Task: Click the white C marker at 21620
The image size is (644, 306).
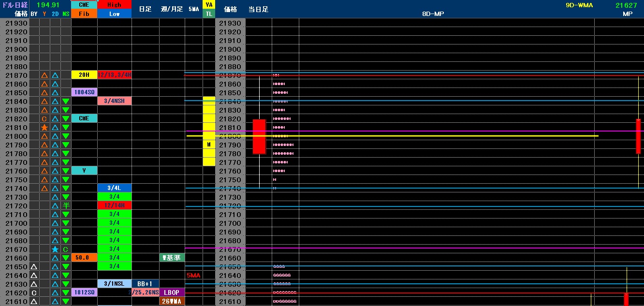Action: [x=34, y=293]
